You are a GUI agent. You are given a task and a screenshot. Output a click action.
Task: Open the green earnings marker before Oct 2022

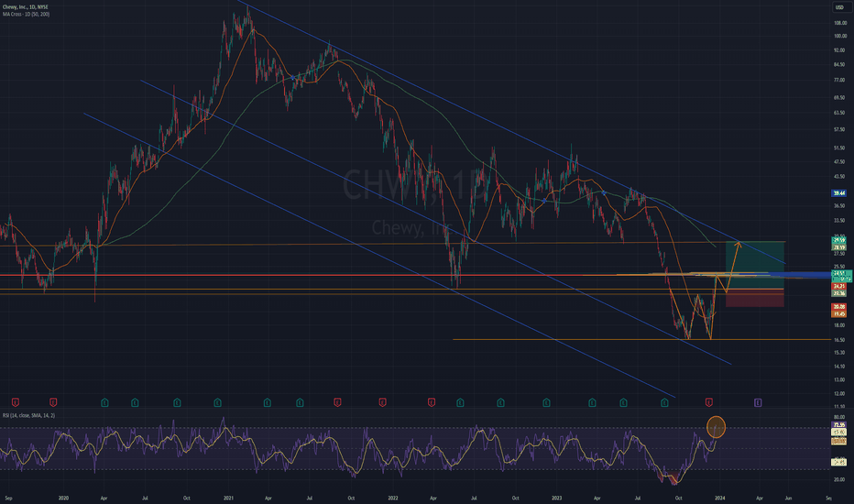coord(500,402)
